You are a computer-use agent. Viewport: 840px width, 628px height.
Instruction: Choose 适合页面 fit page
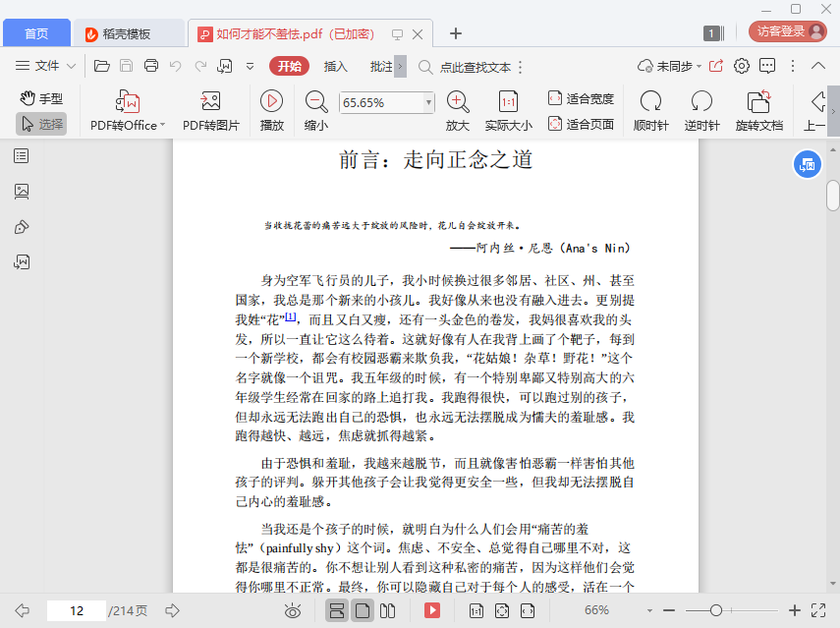(582, 124)
